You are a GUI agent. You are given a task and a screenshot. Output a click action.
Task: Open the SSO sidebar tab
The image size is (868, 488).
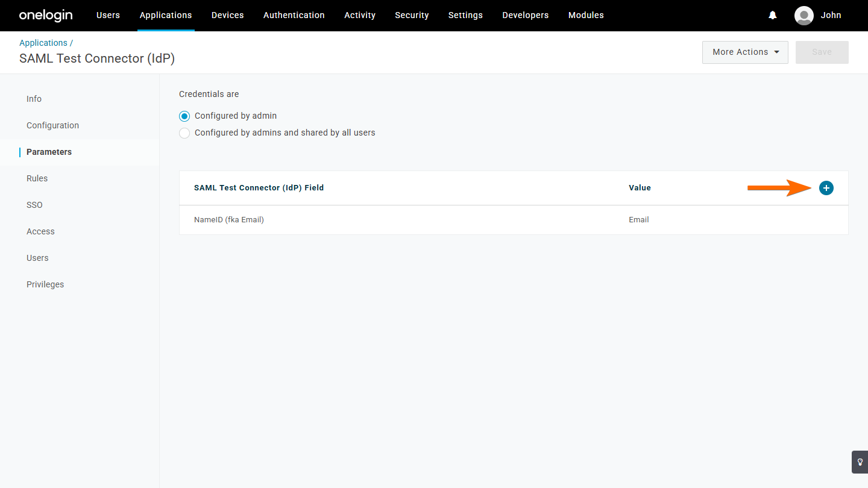point(34,205)
